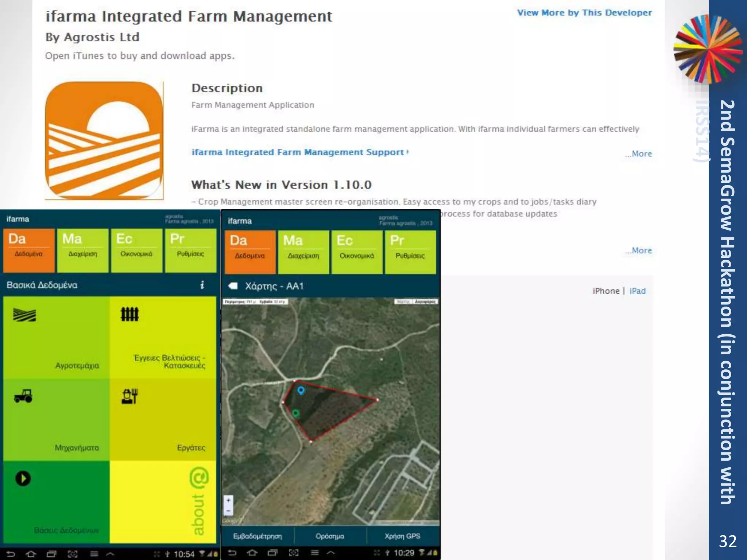Viewport: 747px width, 560px height.
Task: Click the play icon for Βάσεις Δεδομένων
Action: (x=23, y=478)
